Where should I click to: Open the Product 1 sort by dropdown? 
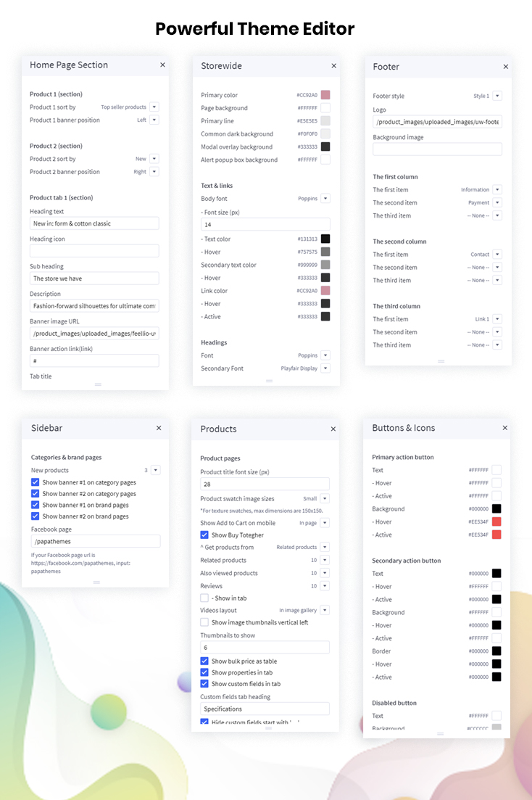tap(154, 107)
